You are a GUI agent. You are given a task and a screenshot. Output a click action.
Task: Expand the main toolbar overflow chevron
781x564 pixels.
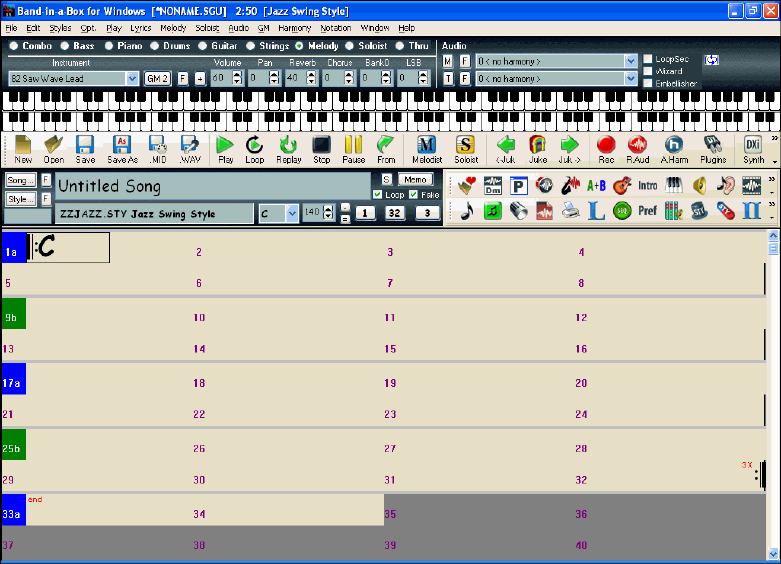[775, 139]
